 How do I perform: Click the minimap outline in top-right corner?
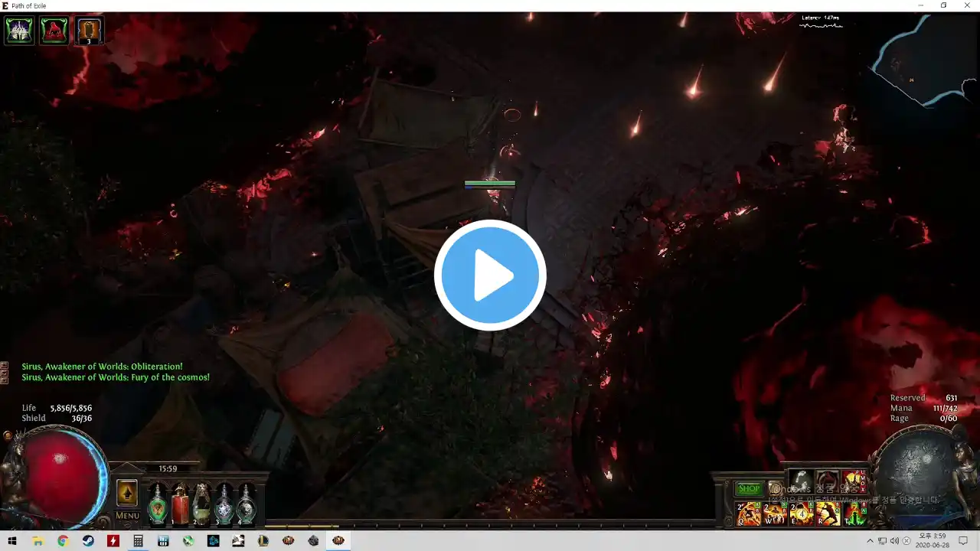point(924,60)
